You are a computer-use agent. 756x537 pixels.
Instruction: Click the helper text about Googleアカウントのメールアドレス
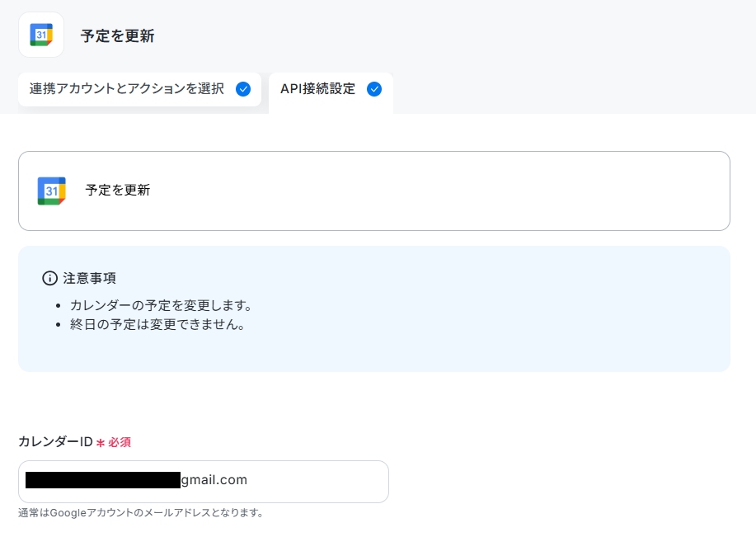point(140,512)
